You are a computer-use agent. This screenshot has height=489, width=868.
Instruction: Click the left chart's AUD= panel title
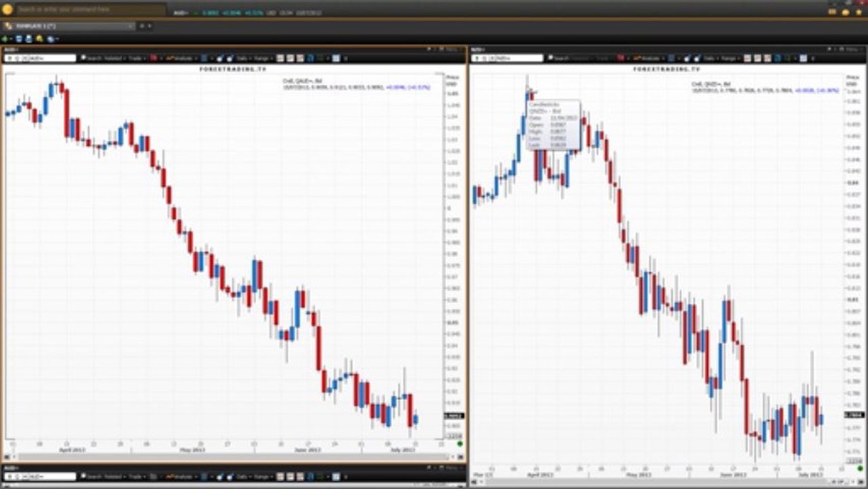[11, 50]
